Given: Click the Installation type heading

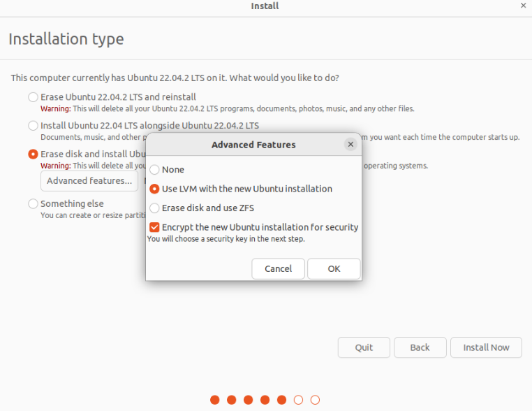Looking at the screenshot, I should [66, 38].
